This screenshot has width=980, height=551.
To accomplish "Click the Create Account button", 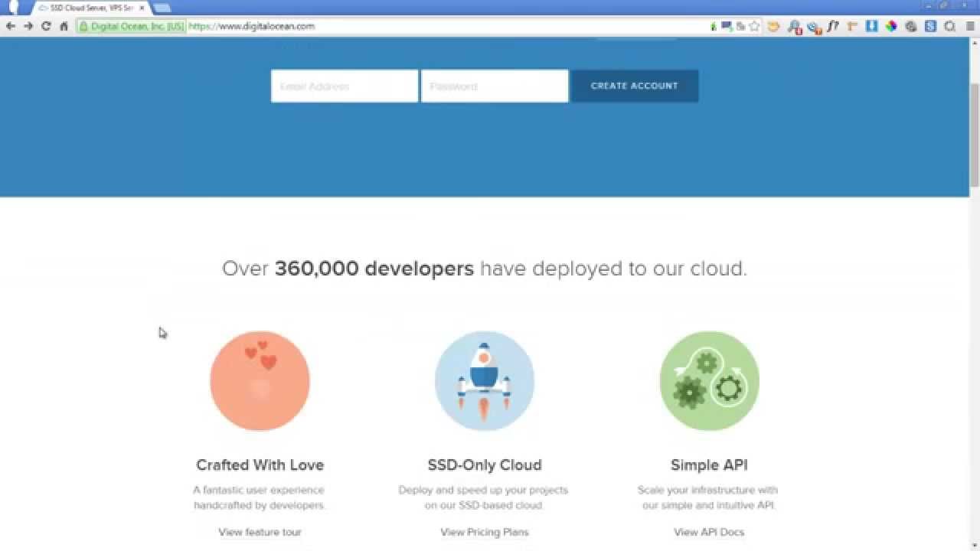I will pyautogui.click(x=635, y=86).
